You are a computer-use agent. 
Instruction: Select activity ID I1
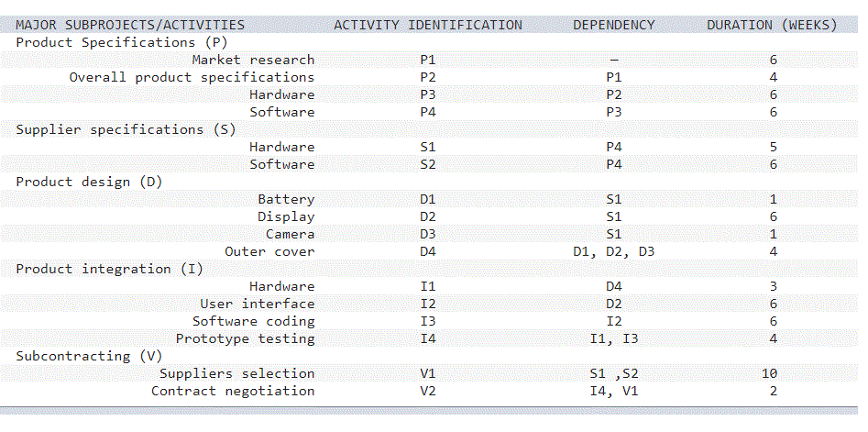coord(428,286)
